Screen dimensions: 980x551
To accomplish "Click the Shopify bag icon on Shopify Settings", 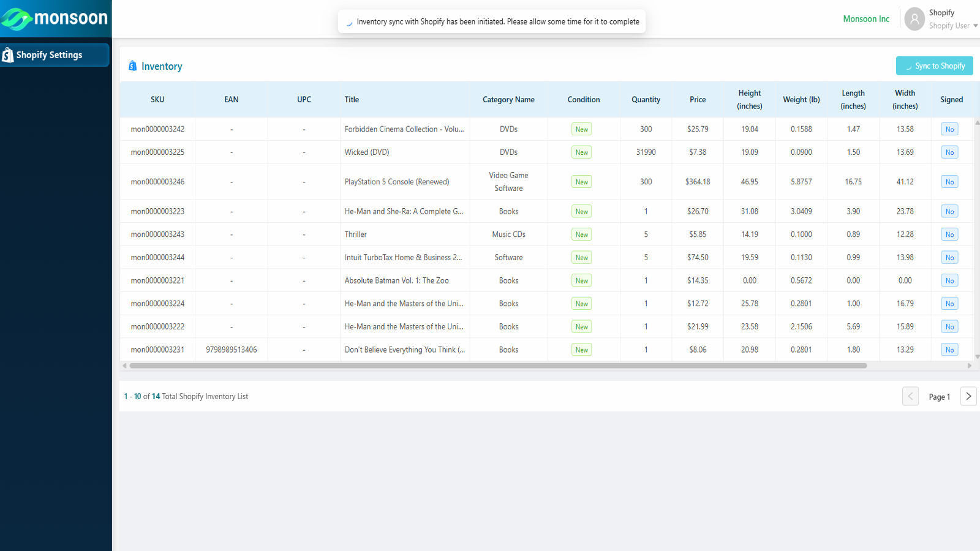I will [x=8, y=54].
